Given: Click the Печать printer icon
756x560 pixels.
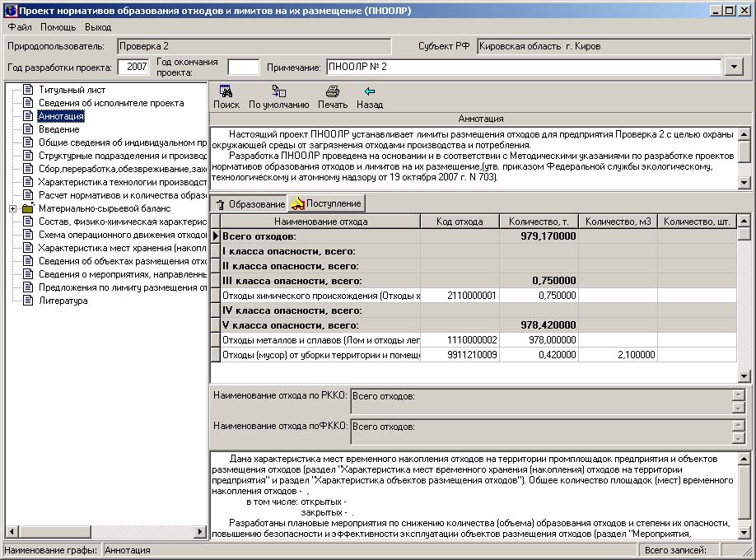Looking at the screenshot, I should (x=332, y=92).
